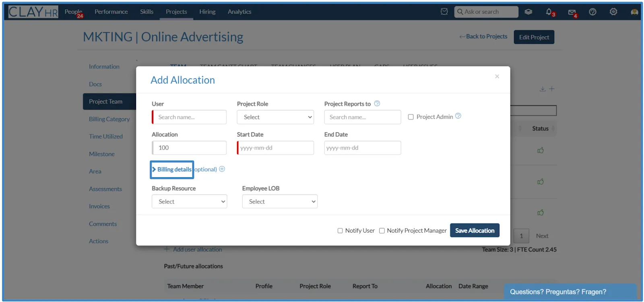Image resolution: width=644 pixels, height=302 pixels.
Task: Open the People menu
Action: pos(73,12)
